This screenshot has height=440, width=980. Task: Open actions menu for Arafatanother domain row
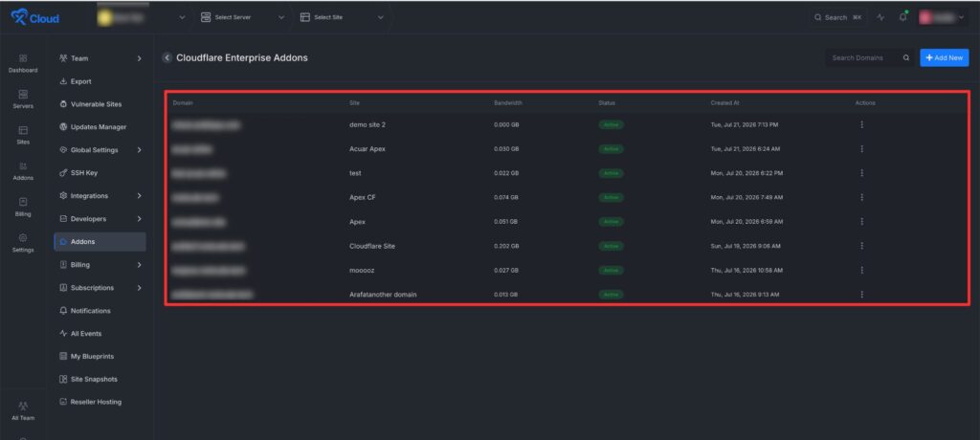[x=862, y=294]
